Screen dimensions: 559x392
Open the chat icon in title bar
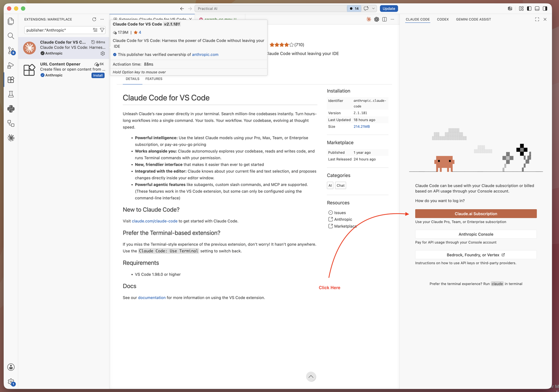tap(366, 8)
